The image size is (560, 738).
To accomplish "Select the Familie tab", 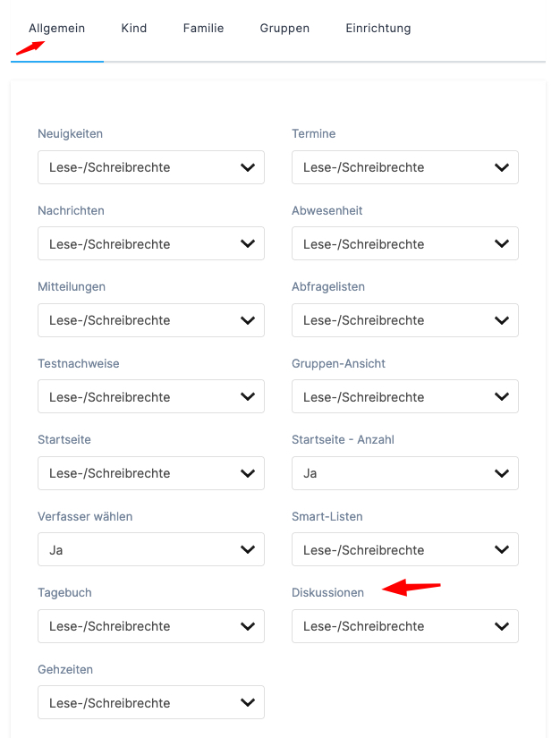I will coord(203,29).
